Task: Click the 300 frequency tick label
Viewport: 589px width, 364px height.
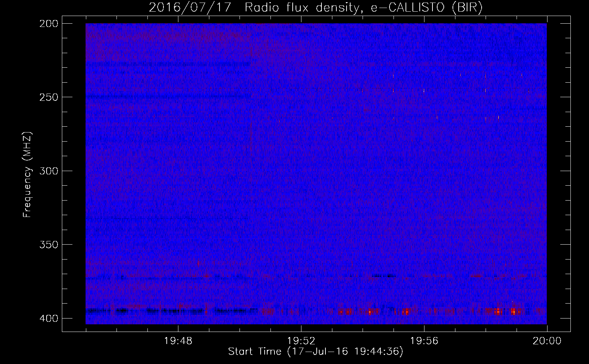Action: [48, 171]
